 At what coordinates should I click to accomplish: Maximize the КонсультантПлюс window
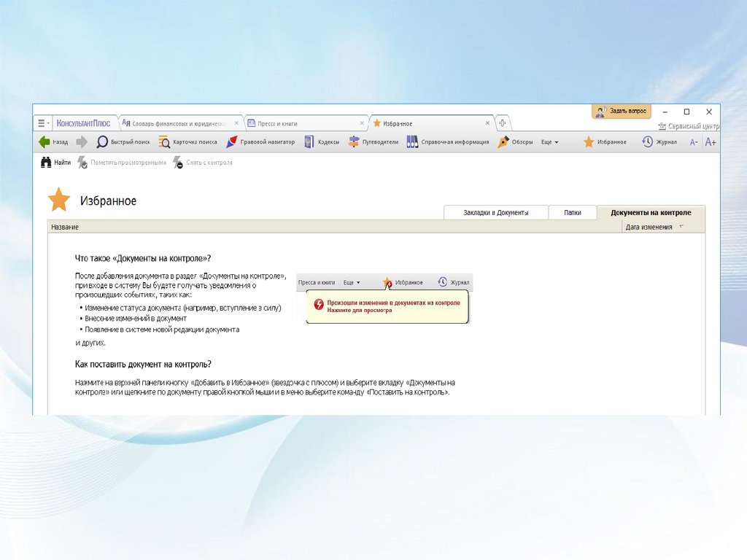686,112
